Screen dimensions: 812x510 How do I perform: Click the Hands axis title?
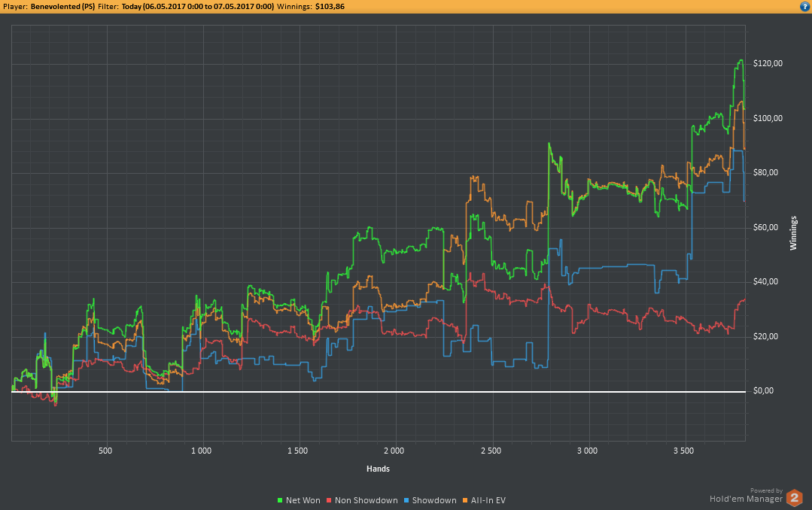click(x=378, y=469)
